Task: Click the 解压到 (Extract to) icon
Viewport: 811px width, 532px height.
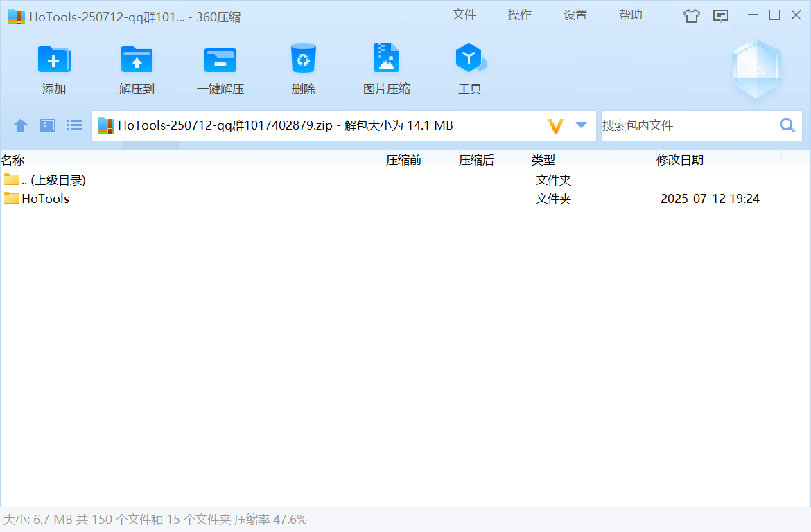Action: (x=137, y=60)
